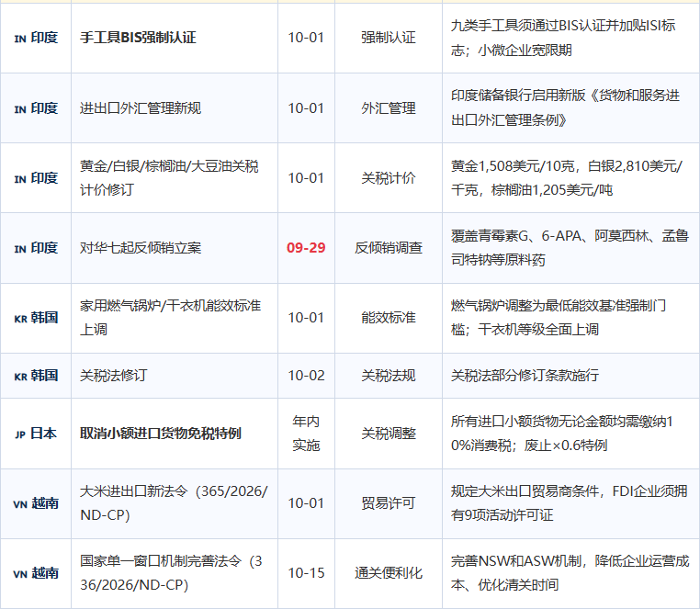The image size is (700, 609).
Task: Click description 九类手工具须通过BIS认证
Action: click(563, 38)
